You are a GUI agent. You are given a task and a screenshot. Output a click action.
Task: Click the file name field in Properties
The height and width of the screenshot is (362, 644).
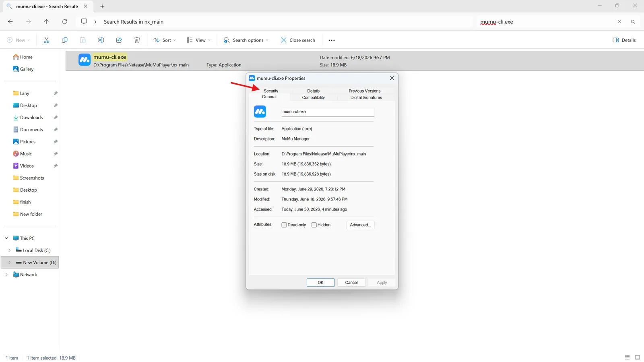328,112
